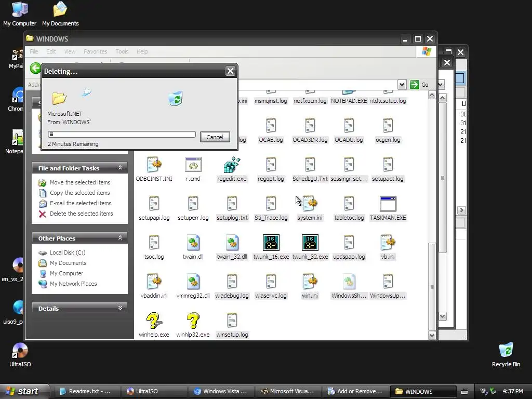The height and width of the screenshot is (399, 532).
Task: Open the Help menu
Action: click(142, 51)
